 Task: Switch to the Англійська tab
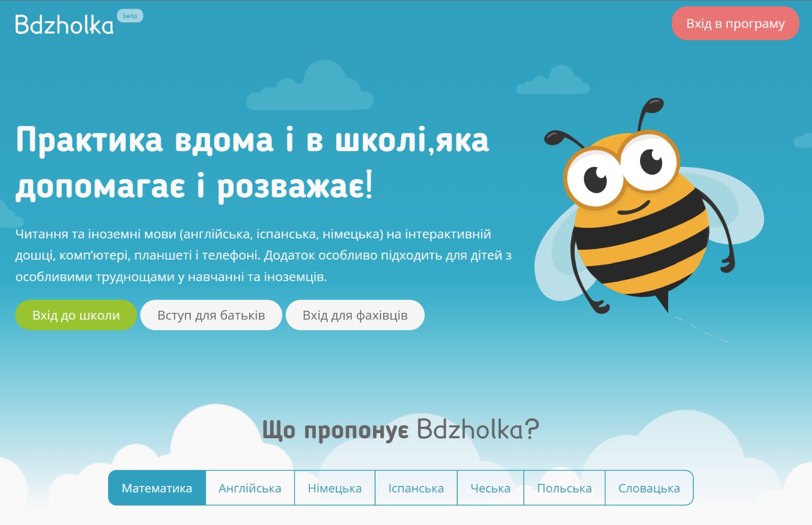tap(250, 488)
